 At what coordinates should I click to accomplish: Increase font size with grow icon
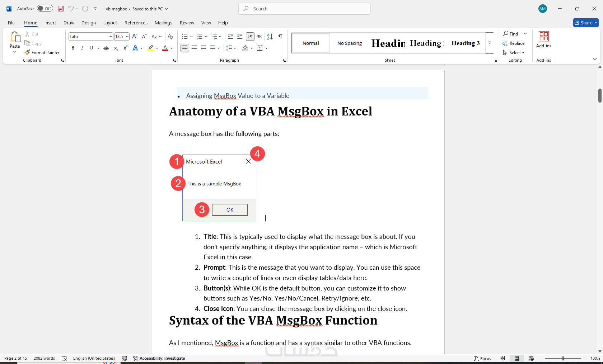[x=135, y=36]
